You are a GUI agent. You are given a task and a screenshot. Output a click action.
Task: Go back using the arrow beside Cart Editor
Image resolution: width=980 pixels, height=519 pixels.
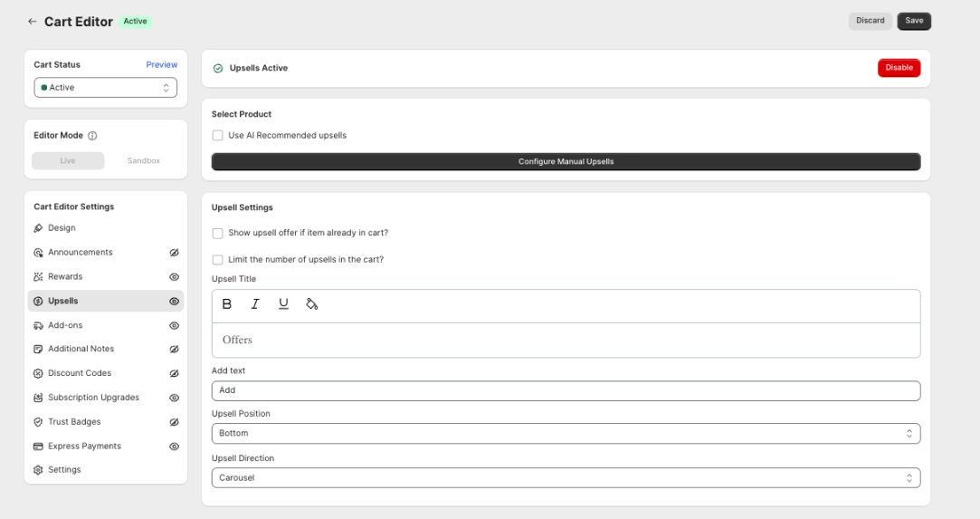(x=32, y=21)
